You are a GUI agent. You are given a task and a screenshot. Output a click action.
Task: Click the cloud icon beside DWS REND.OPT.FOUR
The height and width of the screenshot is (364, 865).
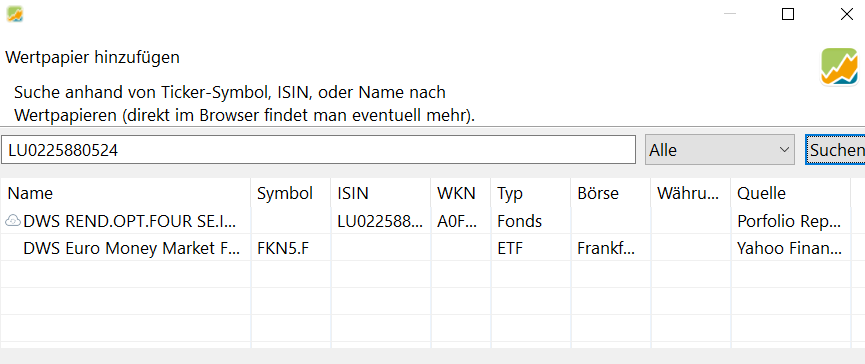tap(13, 221)
